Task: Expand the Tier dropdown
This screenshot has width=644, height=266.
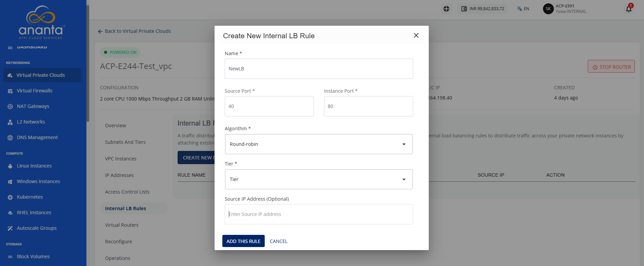Action: pyautogui.click(x=319, y=179)
